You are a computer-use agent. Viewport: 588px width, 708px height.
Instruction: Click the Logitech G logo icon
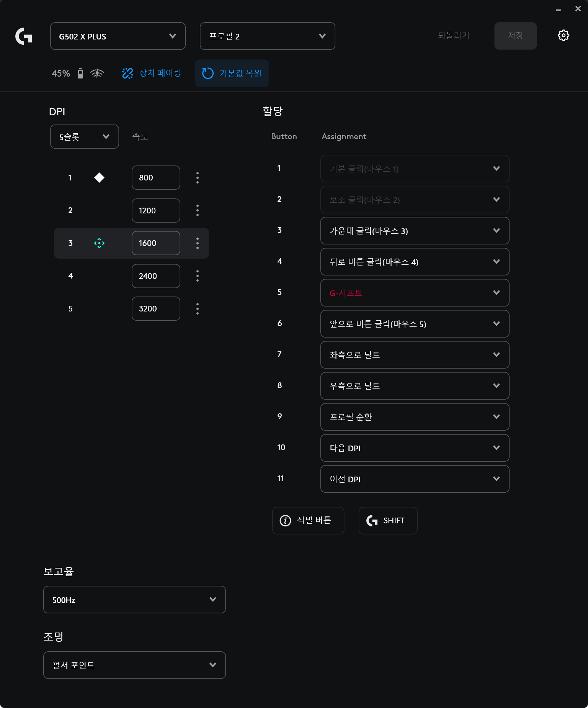[24, 36]
